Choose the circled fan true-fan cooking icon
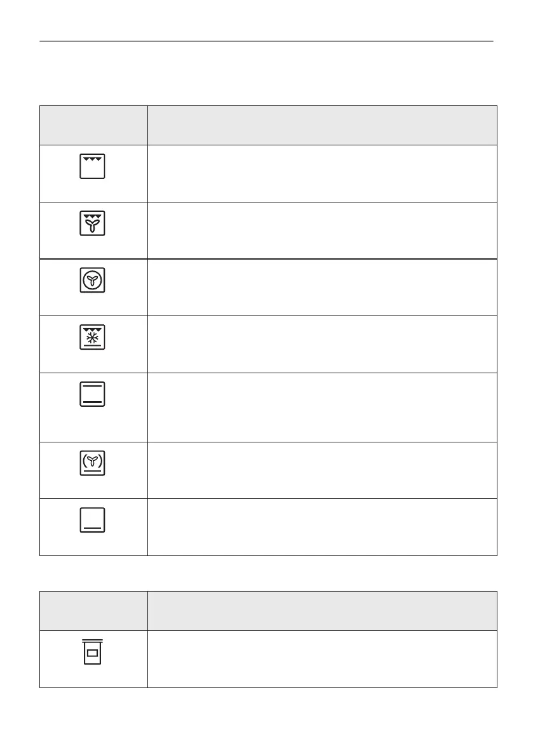The image size is (533, 756). (92, 280)
